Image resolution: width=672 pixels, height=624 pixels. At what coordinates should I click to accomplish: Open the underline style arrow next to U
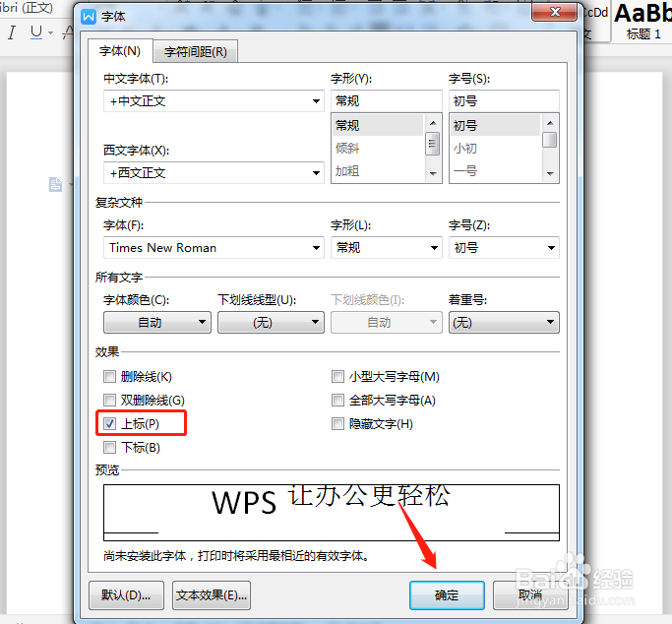coord(50,33)
